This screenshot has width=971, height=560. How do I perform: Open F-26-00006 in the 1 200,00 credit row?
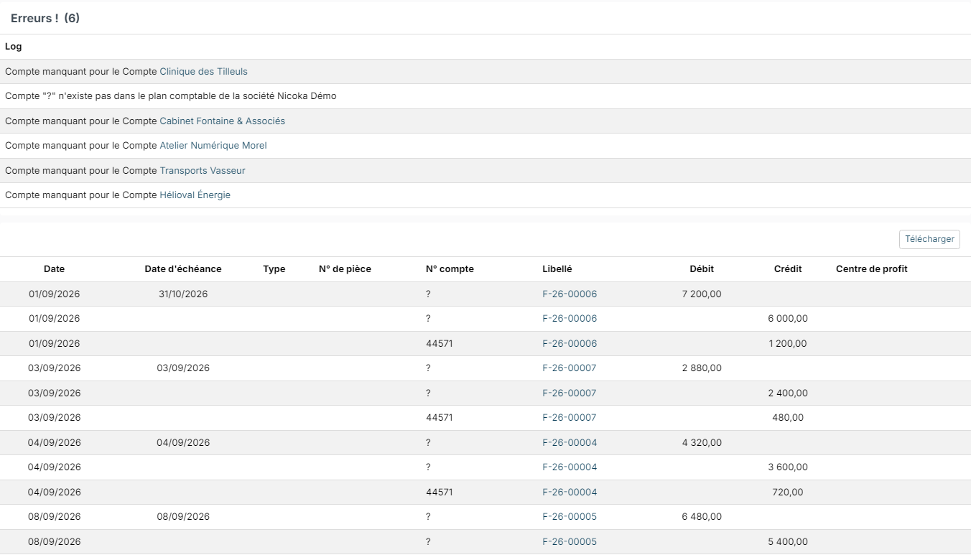[570, 343]
